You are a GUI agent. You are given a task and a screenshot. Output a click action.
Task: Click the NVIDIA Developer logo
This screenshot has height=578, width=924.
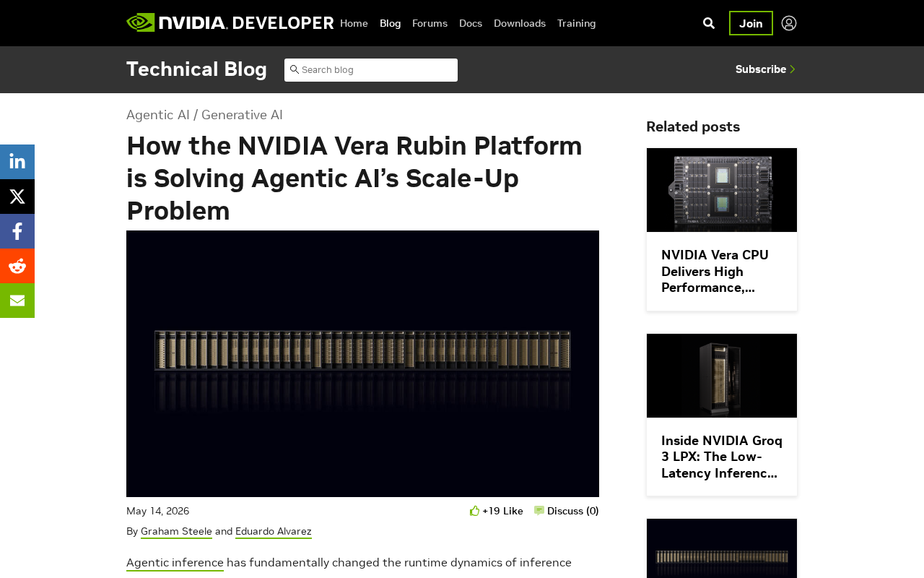click(x=230, y=22)
